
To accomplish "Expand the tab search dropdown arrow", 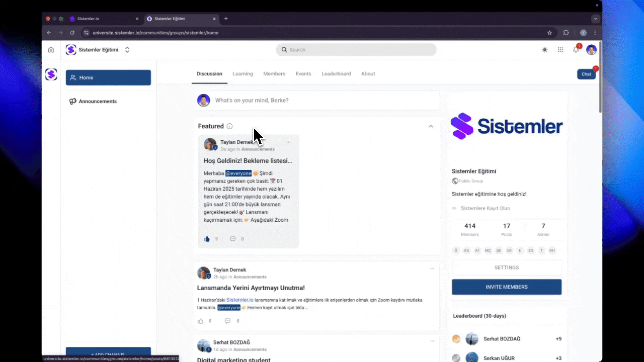I will 596,19.
